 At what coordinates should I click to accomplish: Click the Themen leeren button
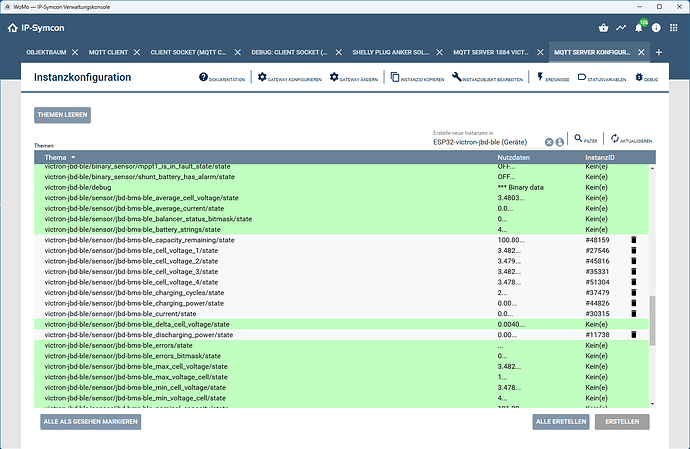pos(63,115)
